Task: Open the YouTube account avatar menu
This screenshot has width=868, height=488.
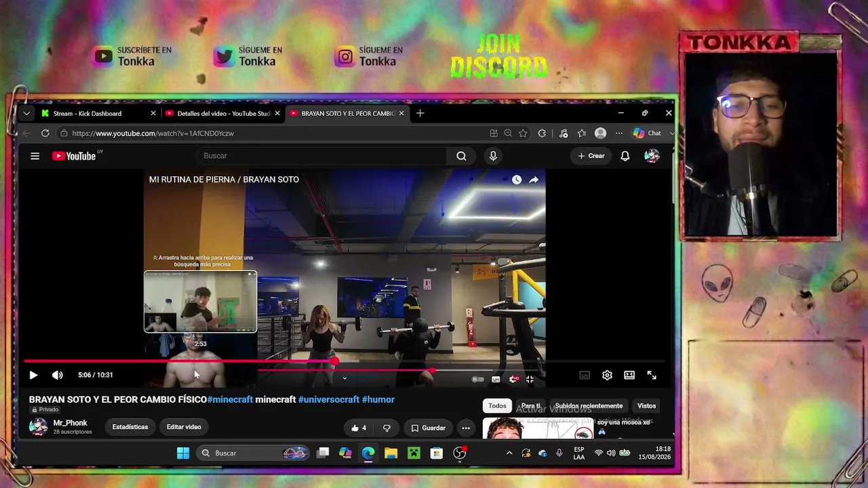Action: [x=652, y=156]
